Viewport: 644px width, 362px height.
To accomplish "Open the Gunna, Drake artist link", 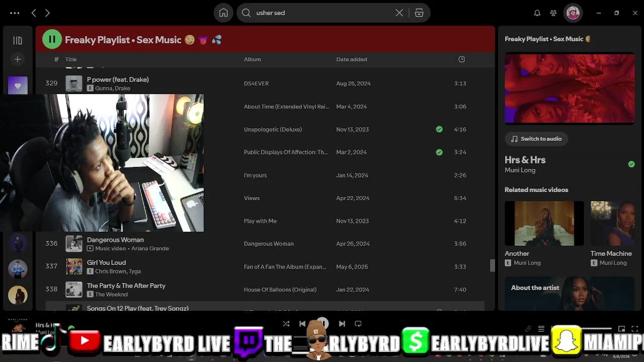I will click(x=113, y=88).
